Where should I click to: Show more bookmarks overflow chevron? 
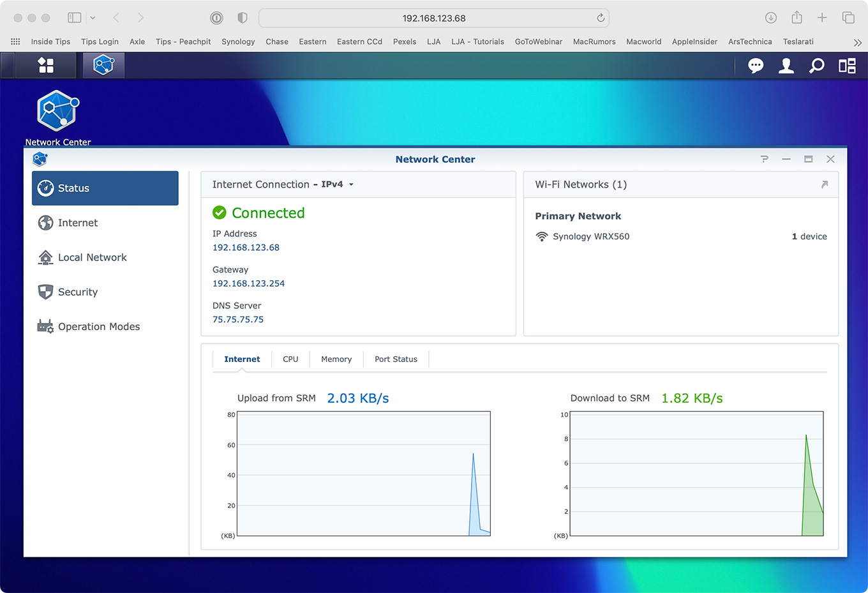click(857, 42)
